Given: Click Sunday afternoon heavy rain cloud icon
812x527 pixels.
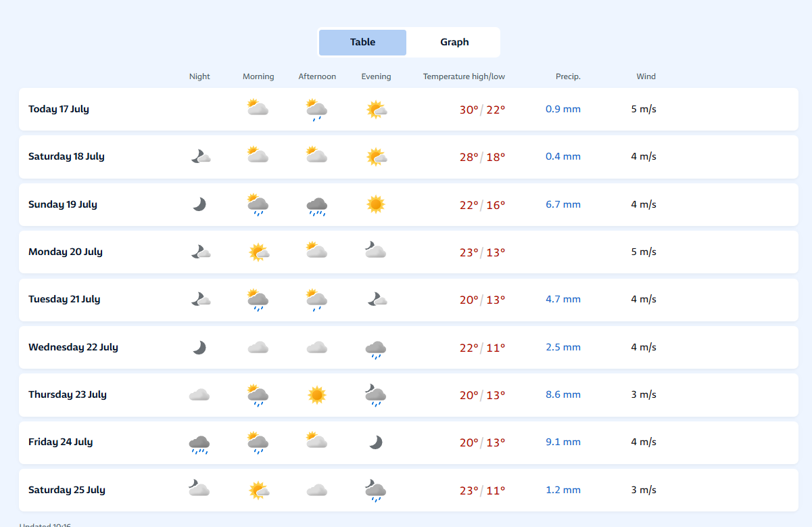Looking at the screenshot, I should click(316, 205).
